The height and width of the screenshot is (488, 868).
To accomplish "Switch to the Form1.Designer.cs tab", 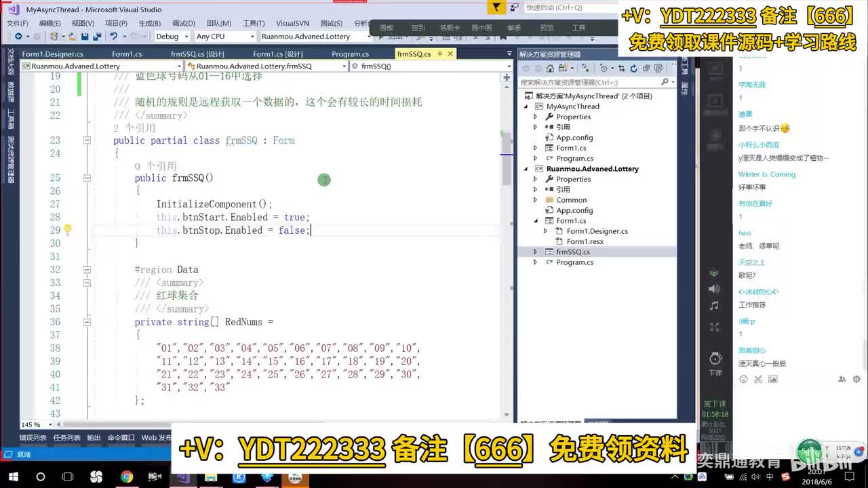I will click(53, 54).
